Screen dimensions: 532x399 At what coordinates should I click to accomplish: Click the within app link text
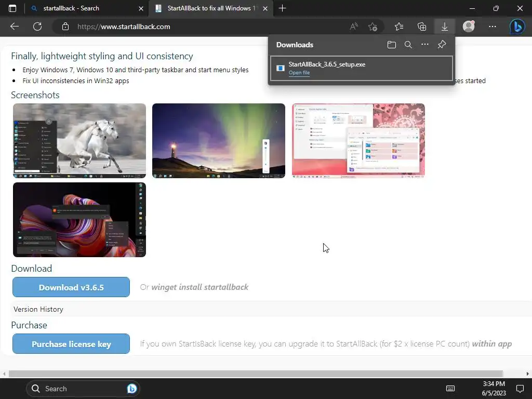point(491,344)
